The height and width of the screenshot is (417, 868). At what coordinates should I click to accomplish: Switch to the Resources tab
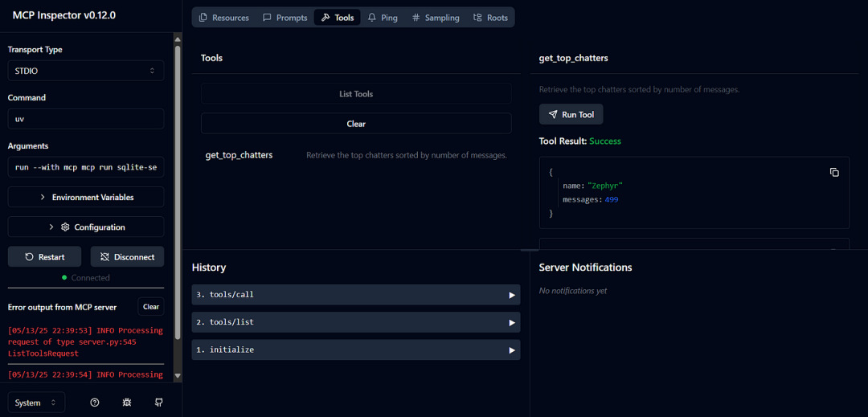[223, 18]
